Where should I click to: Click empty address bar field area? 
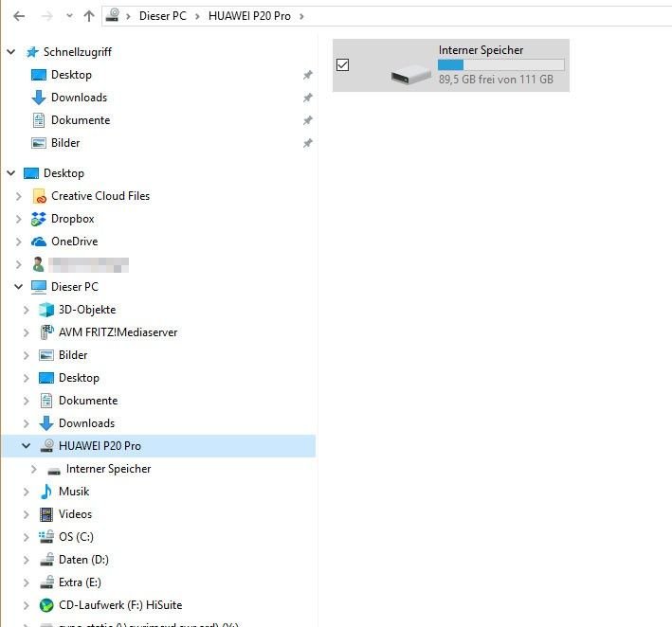(x=488, y=16)
